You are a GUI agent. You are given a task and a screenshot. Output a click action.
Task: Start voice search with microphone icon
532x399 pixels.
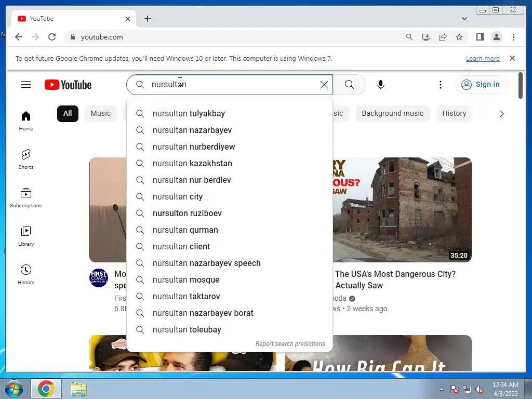381,85
